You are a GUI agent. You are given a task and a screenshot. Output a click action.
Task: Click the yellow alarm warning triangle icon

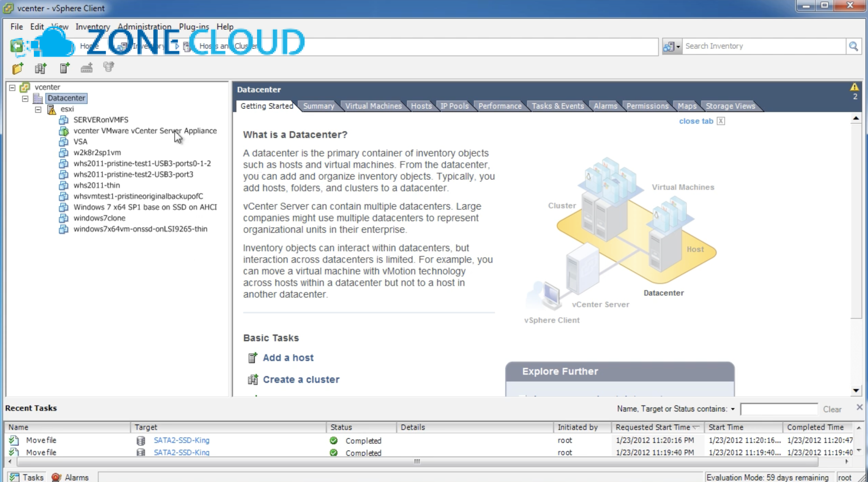pyautogui.click(x=854, y=87)
